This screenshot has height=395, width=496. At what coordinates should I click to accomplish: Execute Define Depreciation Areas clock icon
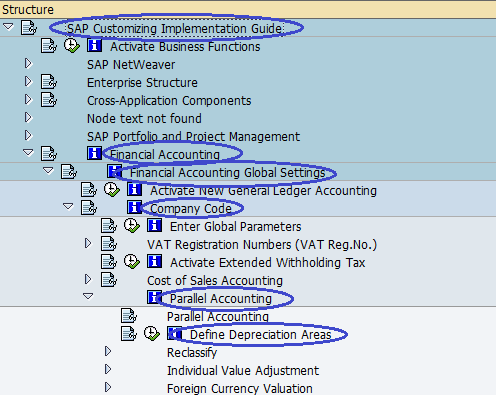[x=152, y=333]
